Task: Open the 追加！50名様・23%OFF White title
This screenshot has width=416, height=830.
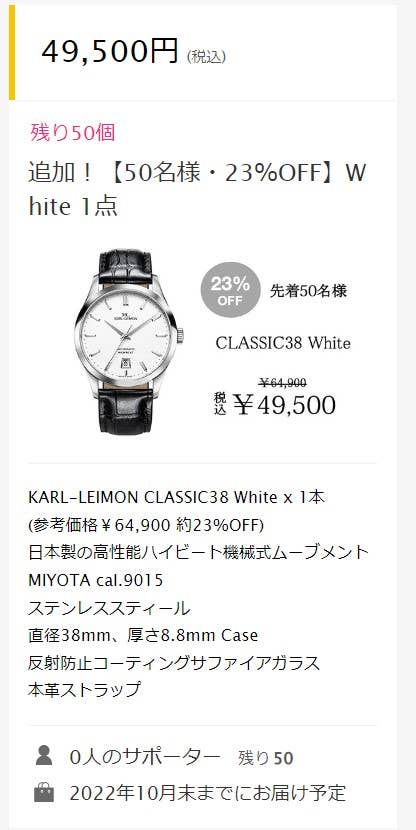Action: [x=197, y=190]
